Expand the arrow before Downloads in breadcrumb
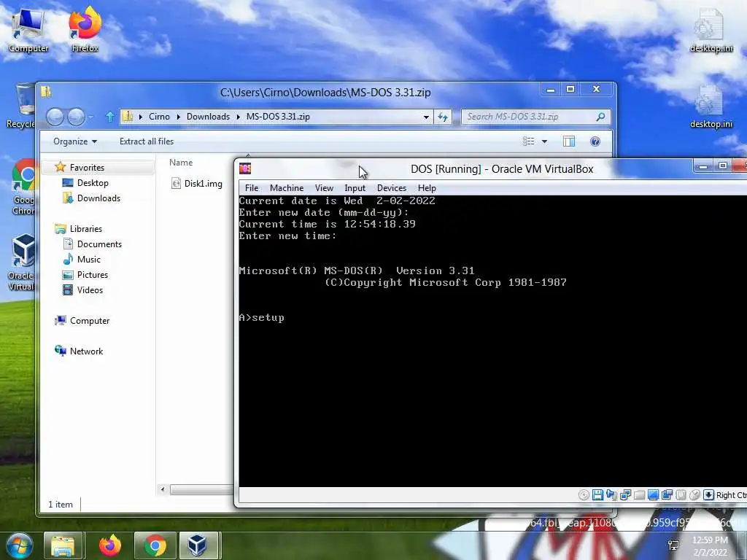The height and width of the screenshot is (560, 747). [x=178, y=117]
